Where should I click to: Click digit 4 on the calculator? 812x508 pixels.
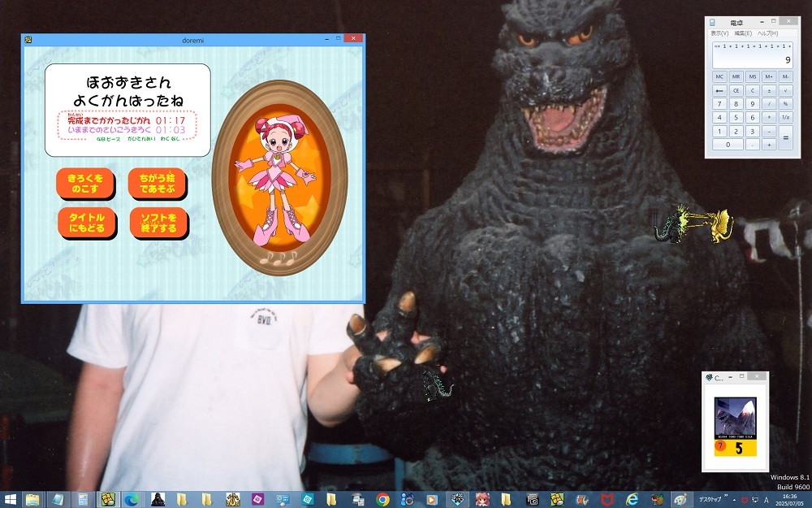click(719, 117)
